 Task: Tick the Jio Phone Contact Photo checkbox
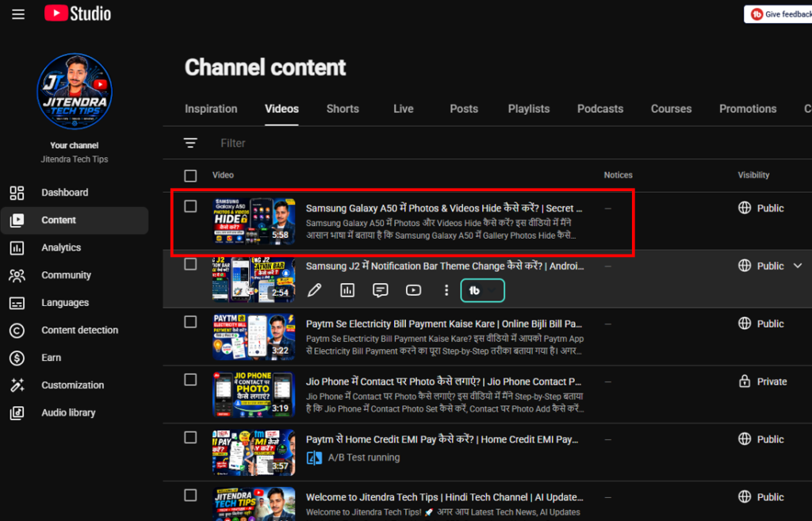pos(190,380)
